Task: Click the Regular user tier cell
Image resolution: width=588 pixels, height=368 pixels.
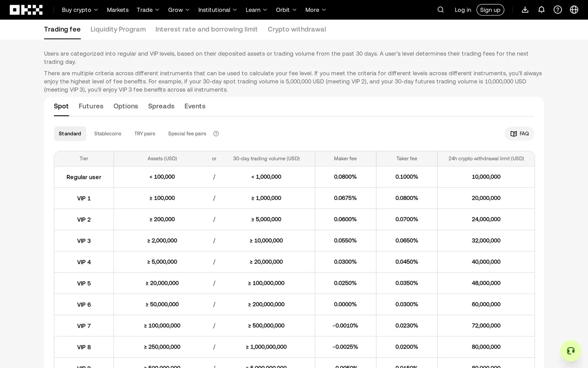Action: pos(84,177)
